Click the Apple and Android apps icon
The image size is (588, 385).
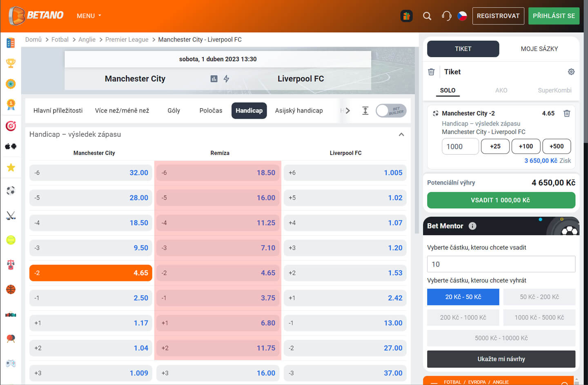click(11, 146)
